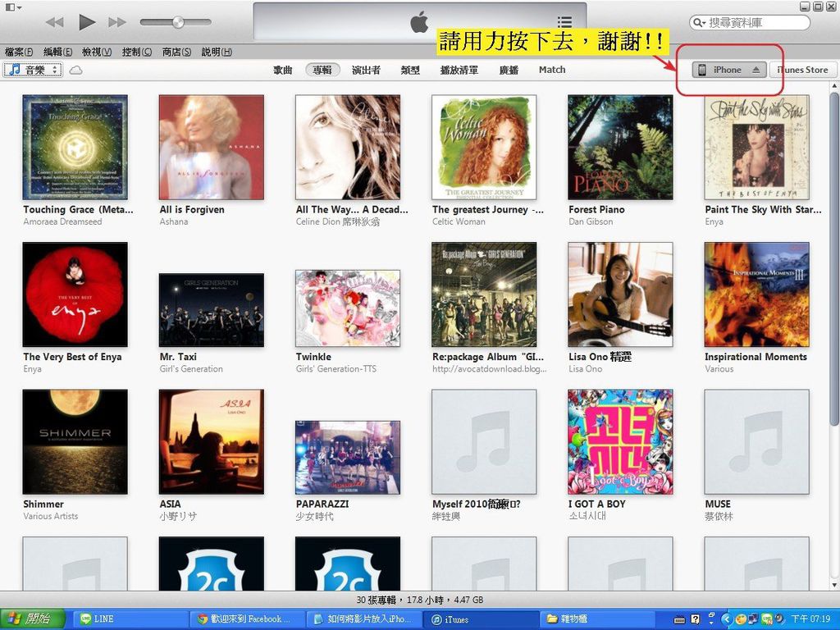Open Paint The Sky With Stars cover
The width and height of the screenshot is (840, 630).
(x=757, y=148)
